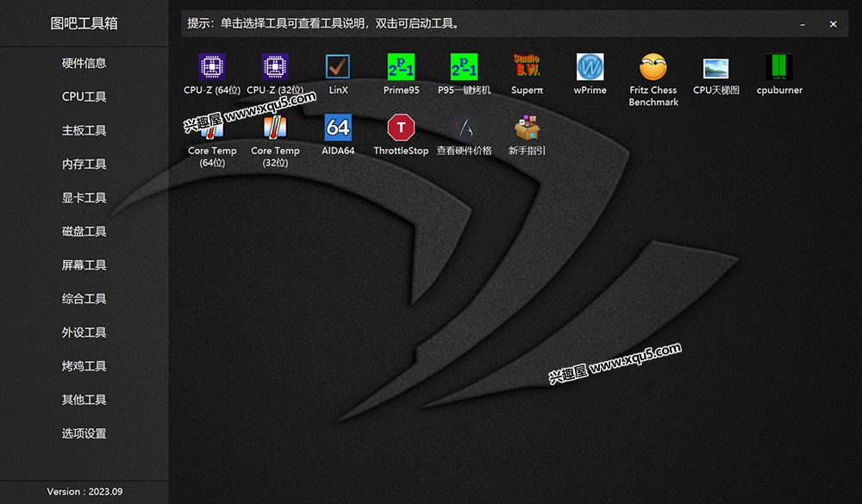Select the CPU-Z (32位) tool icon
This screenshot has height=504, width=862.
click(275, 67)
